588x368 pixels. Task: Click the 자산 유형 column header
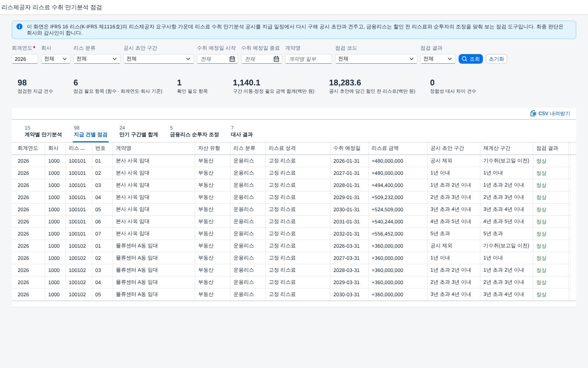tap(212, 148)
